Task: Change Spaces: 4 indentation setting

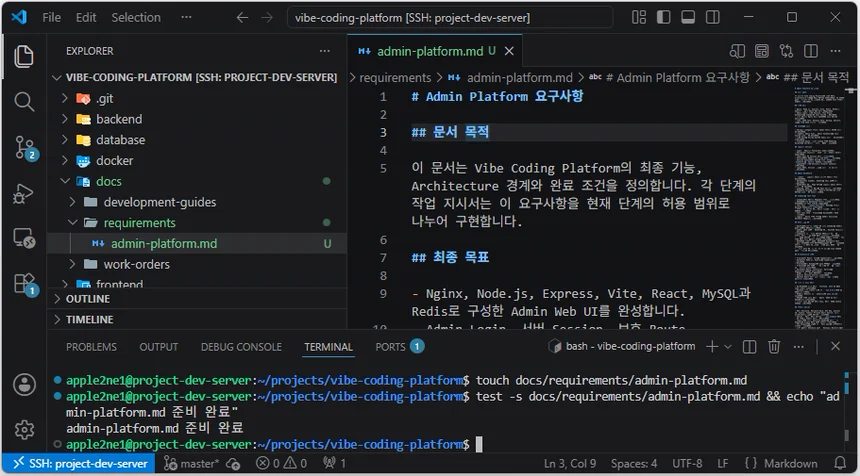Action: (633, 463)
